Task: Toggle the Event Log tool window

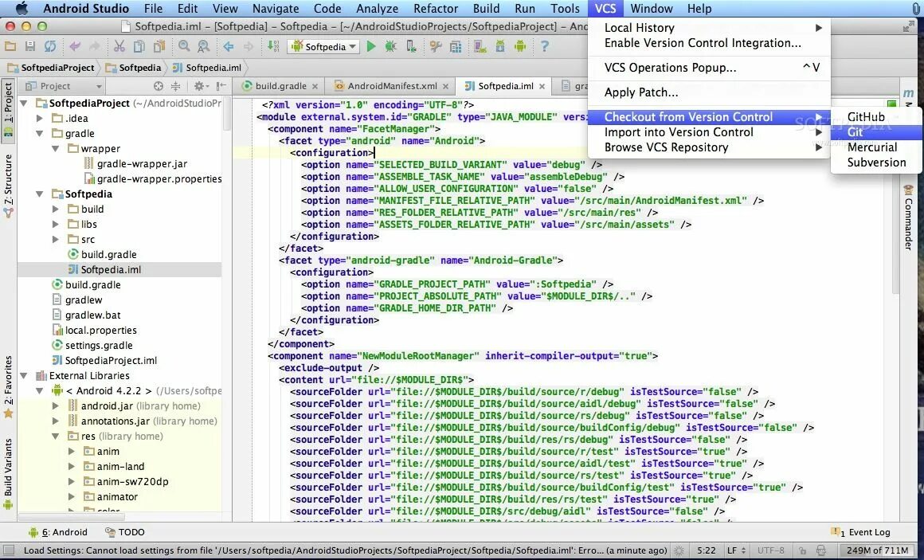Action: point(860,532)
